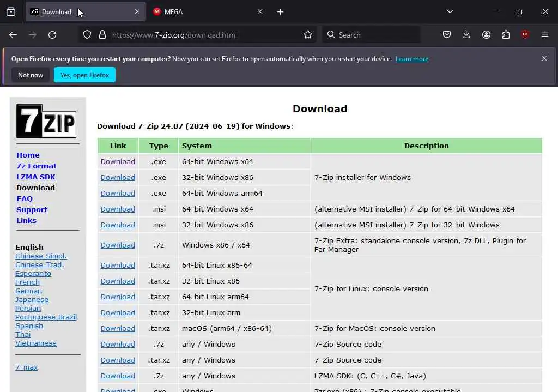Bookmark this page with the star
The image size is (558, 392).
pos(308,35)
